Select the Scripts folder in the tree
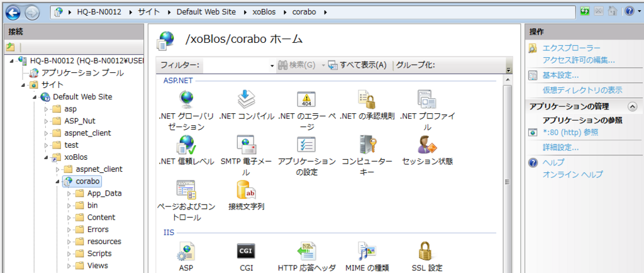 coord(99,253)
